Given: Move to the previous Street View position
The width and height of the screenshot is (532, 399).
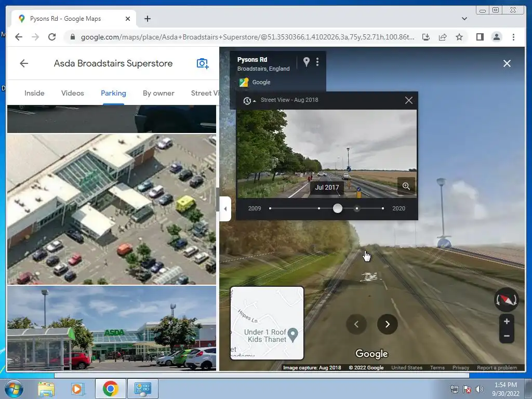Looking at the screenshot, I should 356,324.
